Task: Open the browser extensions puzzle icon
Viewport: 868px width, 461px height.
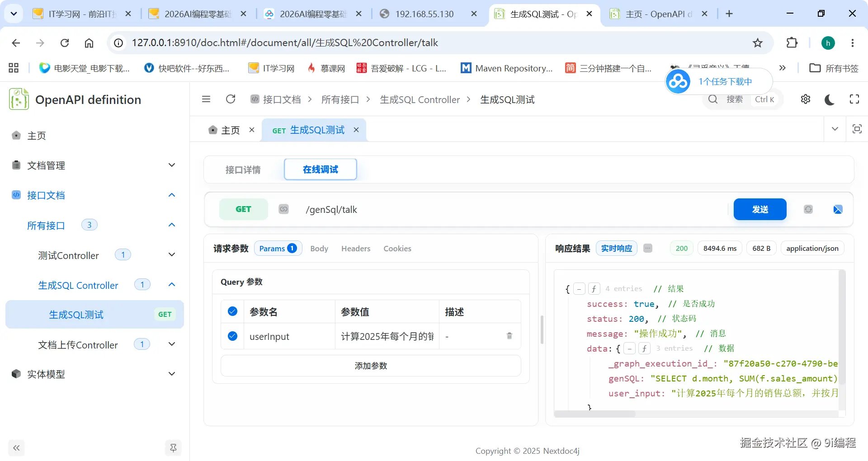Action: click(x=792, y=43)
